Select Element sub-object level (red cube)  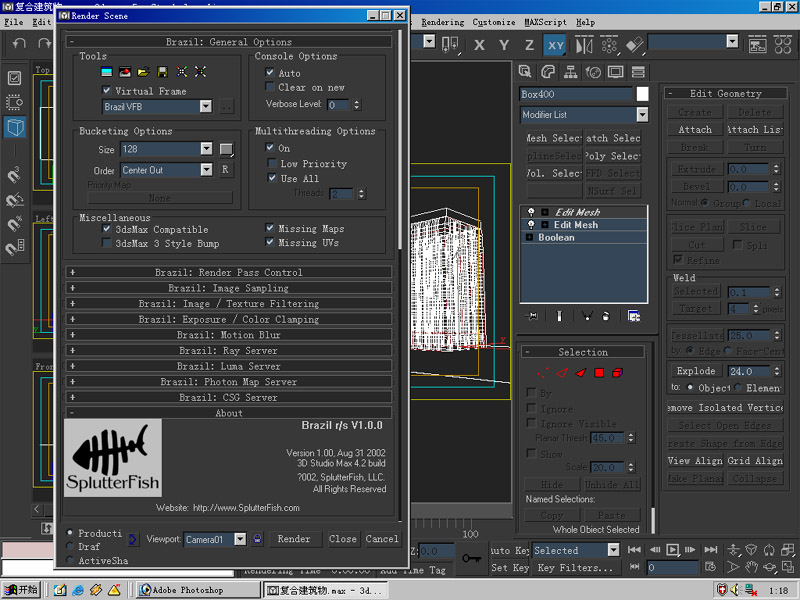point(617,373)
